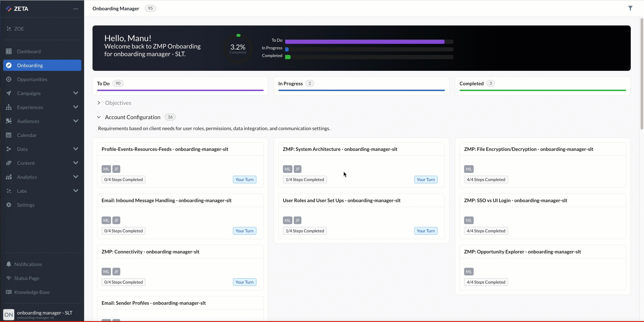Click the page vertical scrollbar

tap(642, 74)
